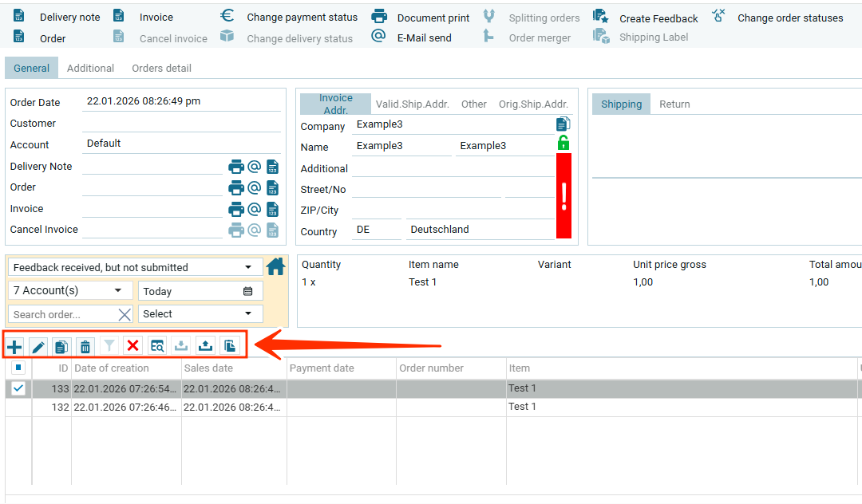Open the 'Feedback received, but not submitted' dropdown
The width and height of the screenshot is (862, 504).
click(x=135, y=268)
